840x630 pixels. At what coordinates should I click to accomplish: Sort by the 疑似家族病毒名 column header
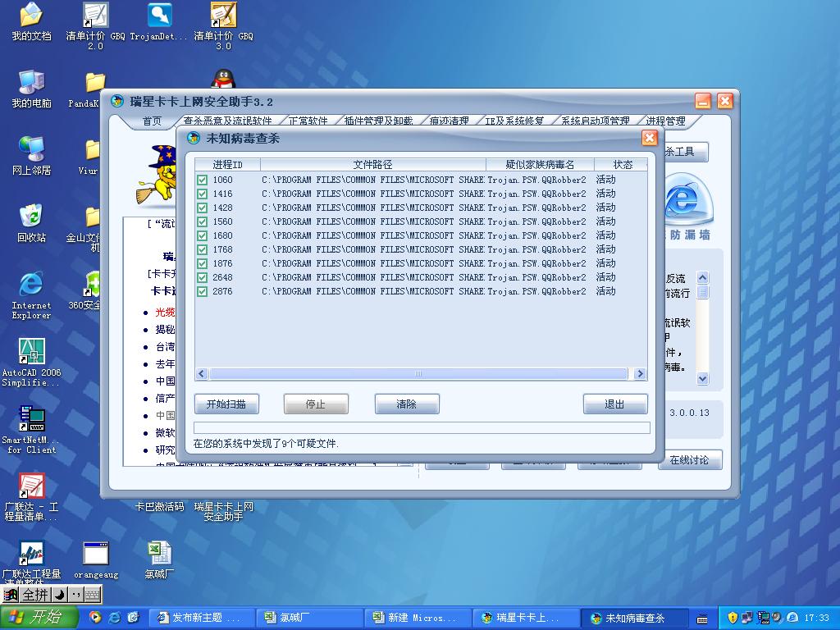tap(540, 164)
